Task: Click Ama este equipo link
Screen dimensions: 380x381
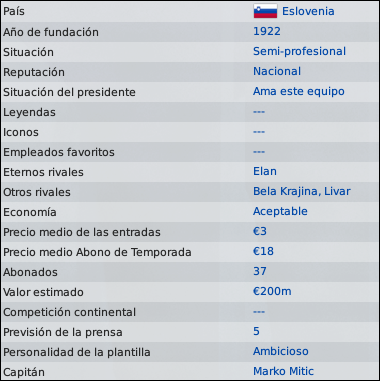Action: (299, 92)
